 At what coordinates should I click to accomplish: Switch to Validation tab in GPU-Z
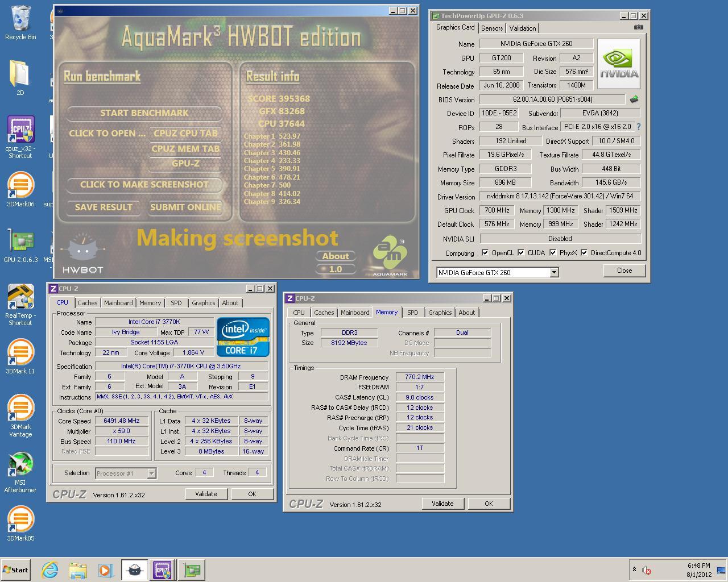[522, 28]
